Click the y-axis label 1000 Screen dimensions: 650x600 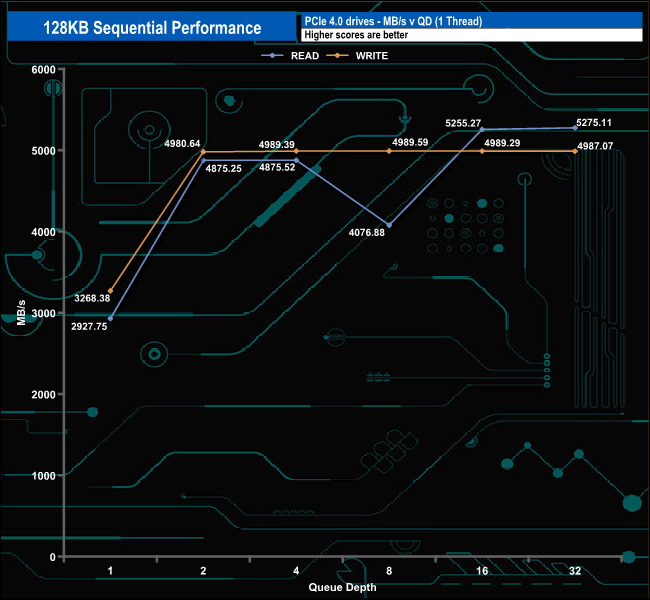click(x=44, y=476)
